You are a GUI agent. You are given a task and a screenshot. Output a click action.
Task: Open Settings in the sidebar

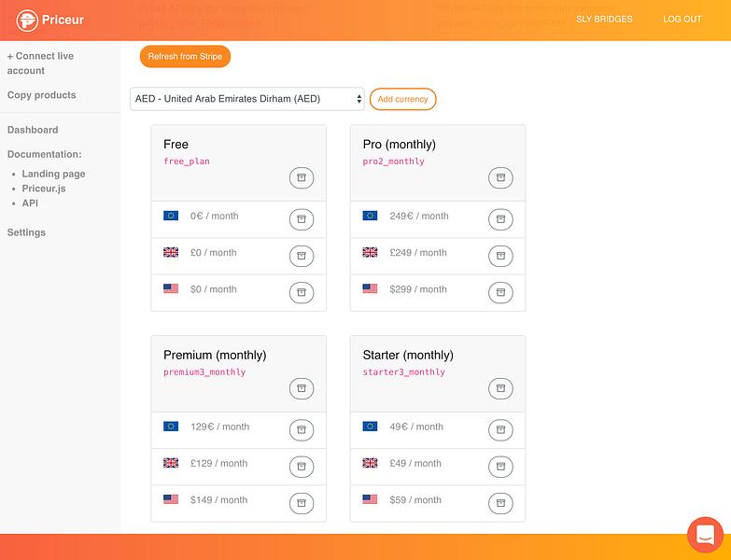26,232
